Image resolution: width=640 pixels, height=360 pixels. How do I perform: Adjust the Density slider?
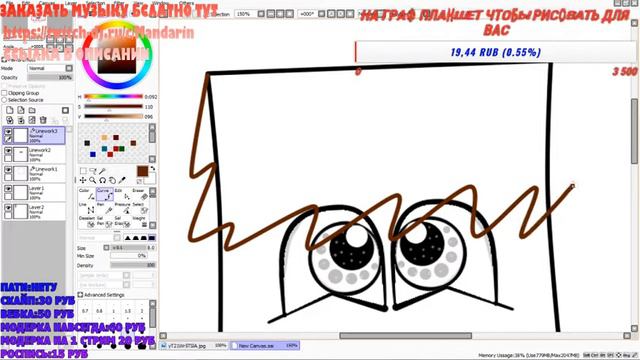point(133,265)
